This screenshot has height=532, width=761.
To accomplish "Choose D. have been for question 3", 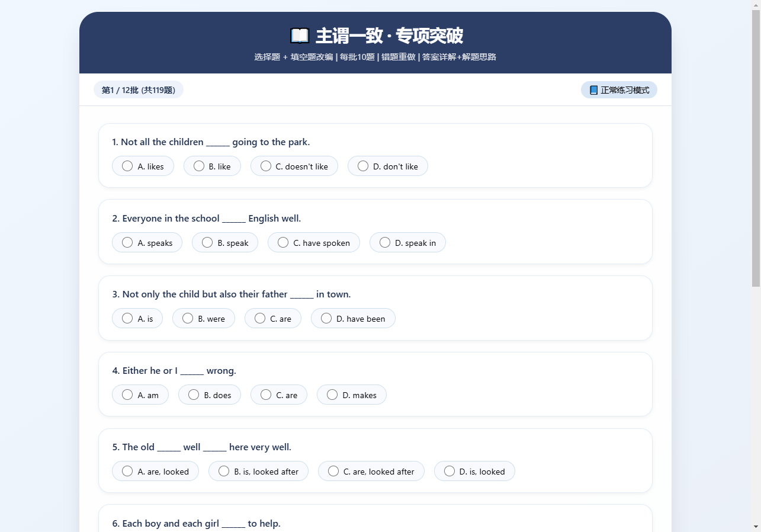I will [x=353, y=319].
